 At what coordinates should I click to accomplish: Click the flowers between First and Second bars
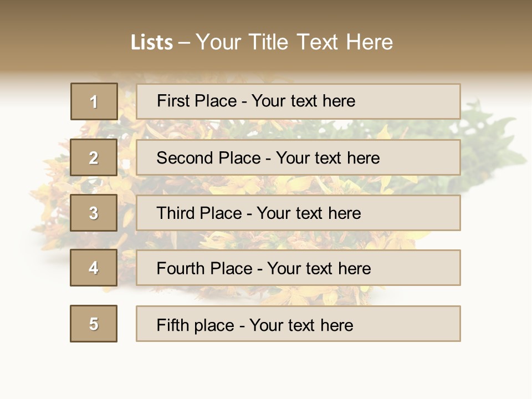point(298,129)
